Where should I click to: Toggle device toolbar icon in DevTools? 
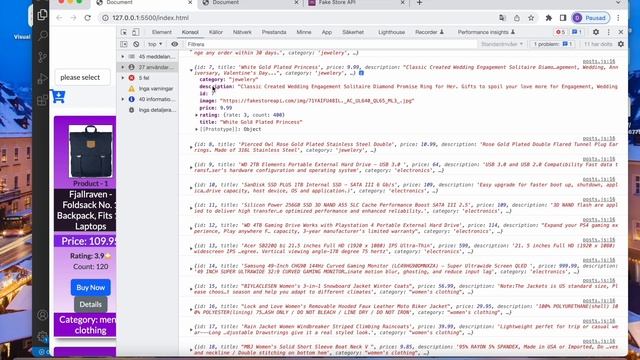point(136,32)
